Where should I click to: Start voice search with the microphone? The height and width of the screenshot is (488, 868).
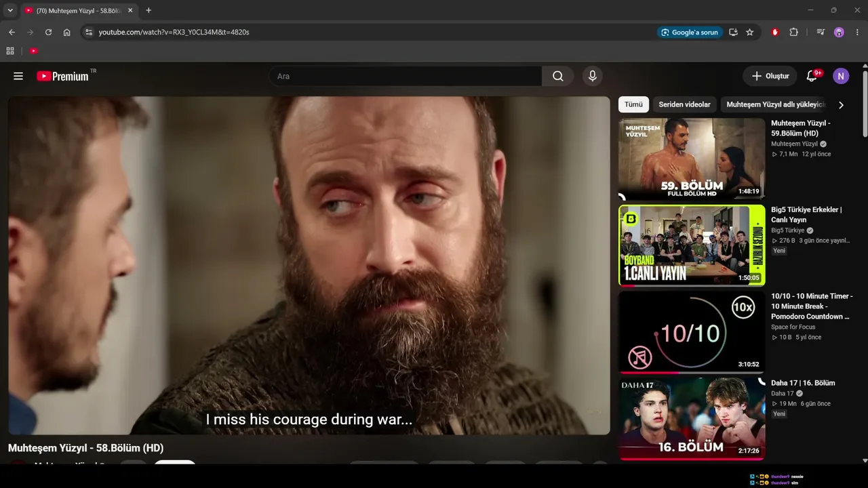(x=593, y=77)
